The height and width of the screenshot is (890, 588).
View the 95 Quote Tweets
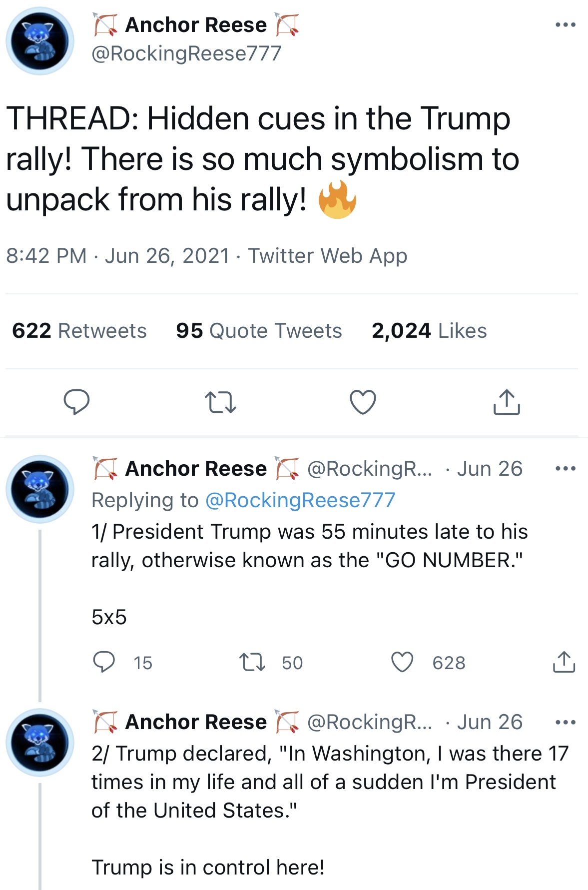[x=259, y=331]
